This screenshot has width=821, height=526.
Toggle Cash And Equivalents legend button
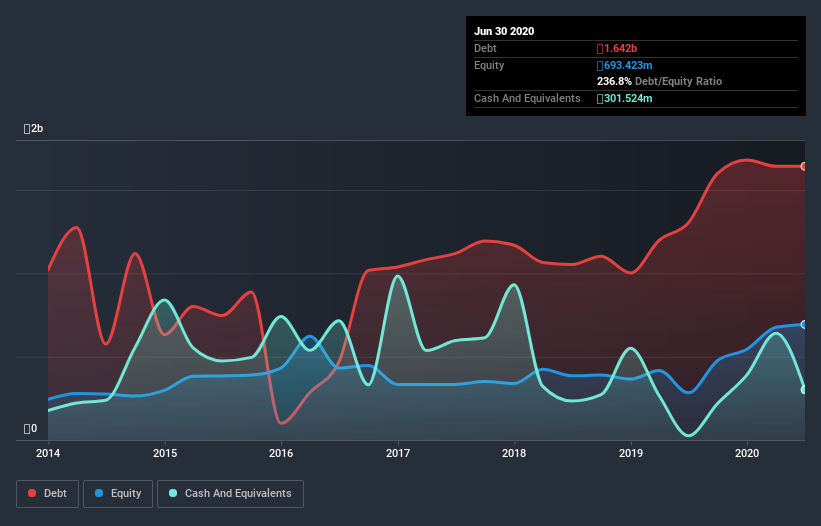click(230, 494)
